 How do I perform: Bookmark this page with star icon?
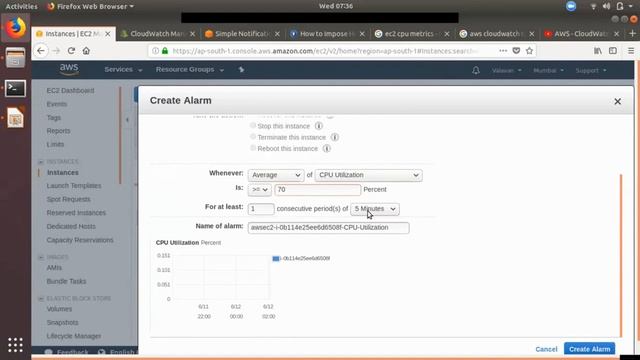(529, 51)
